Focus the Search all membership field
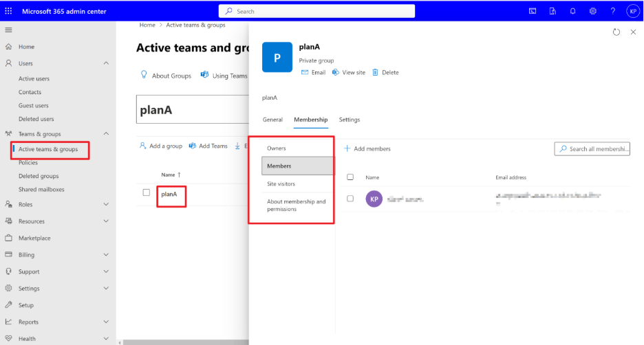 (592, 148)
